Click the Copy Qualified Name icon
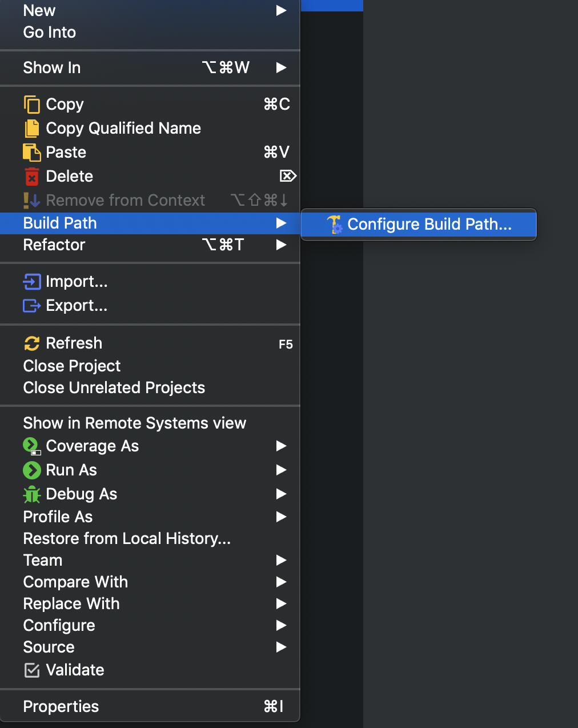The height and width of the screenshot is (728, 578). (x=32, y=129)
